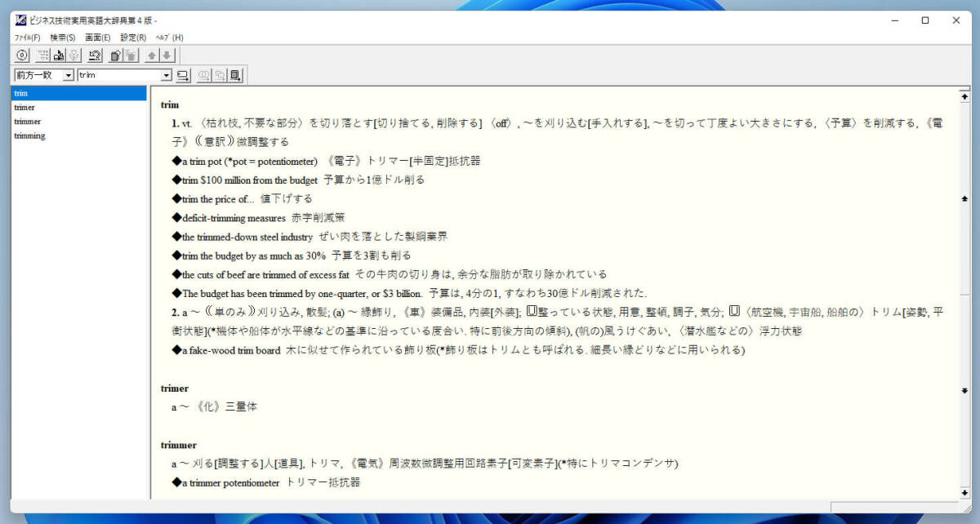
Task: Click the search execute icon beside trim box
Action: click(183, 75)
